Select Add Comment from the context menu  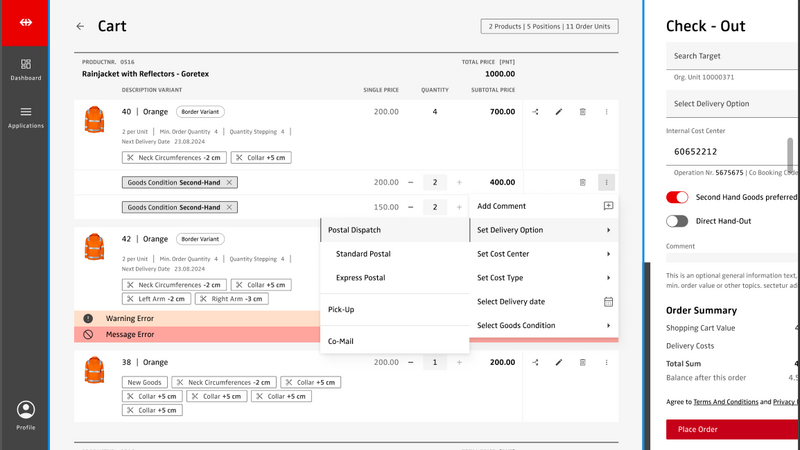544,206
